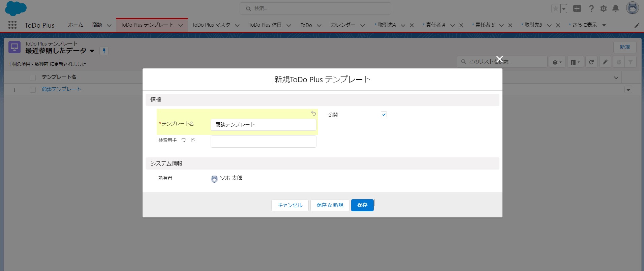Screen dimensions: 644x271
Task: Check the 商談テンプレート row checkbox
Action: pos(33,90)
